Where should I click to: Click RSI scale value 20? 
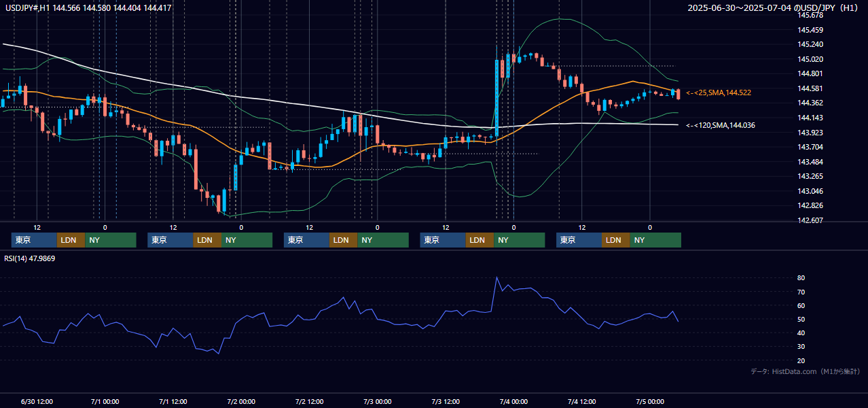click(x=801, y=360)
